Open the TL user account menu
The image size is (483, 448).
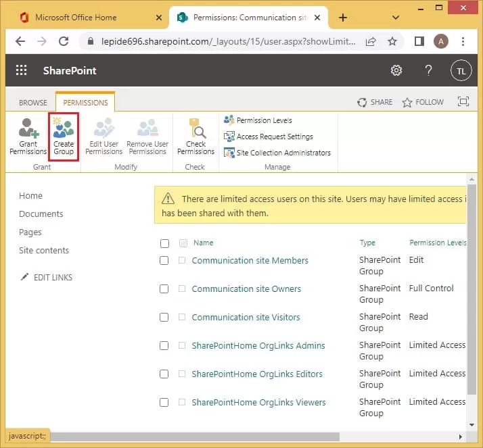pos(461,71)
